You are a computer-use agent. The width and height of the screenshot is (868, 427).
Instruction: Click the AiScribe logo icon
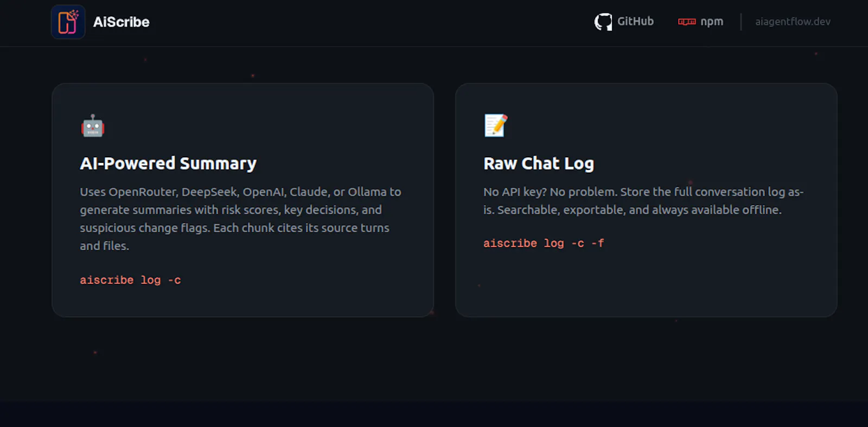coord(68,22)
